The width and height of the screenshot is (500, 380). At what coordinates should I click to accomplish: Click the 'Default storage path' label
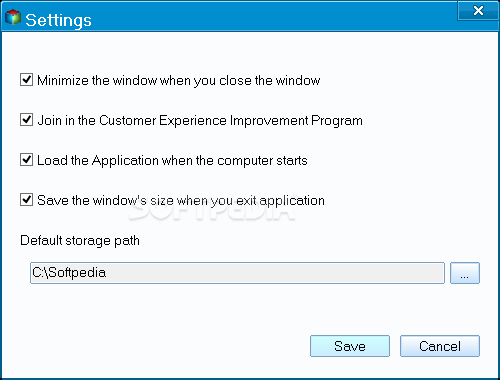pos(80,240)
